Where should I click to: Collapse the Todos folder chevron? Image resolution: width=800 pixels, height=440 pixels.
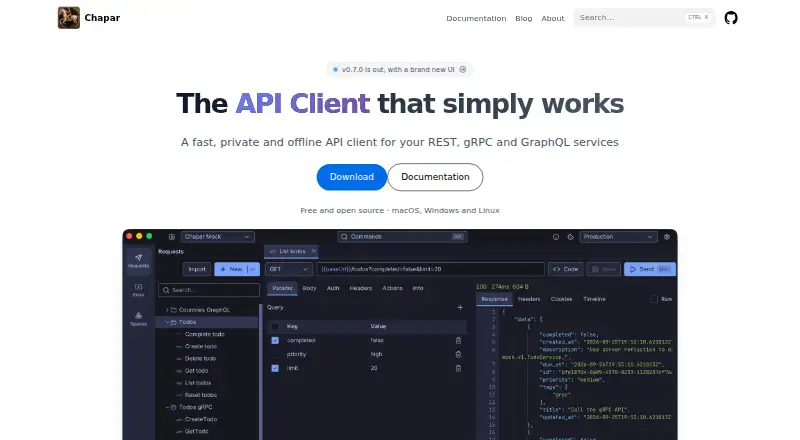167,322
